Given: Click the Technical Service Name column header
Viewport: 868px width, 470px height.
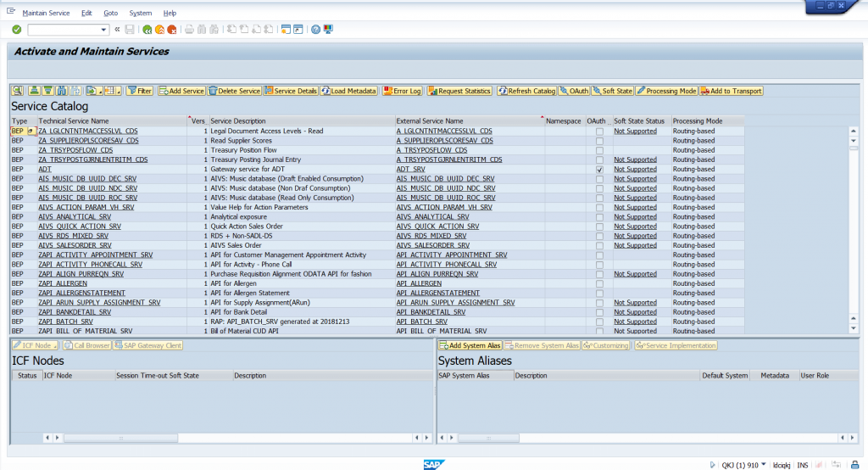Looking at the screenshot, I should point(113,120).
